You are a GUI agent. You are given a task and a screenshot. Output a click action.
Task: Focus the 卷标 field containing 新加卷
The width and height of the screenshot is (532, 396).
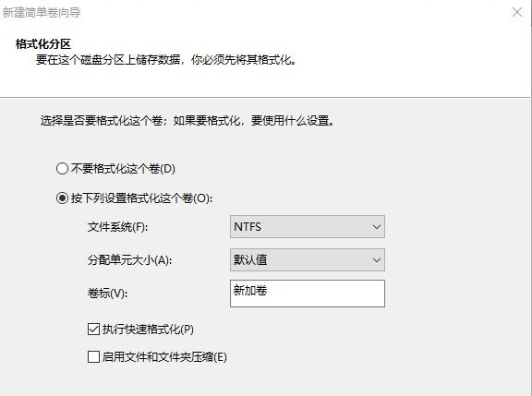pos(308,294)
